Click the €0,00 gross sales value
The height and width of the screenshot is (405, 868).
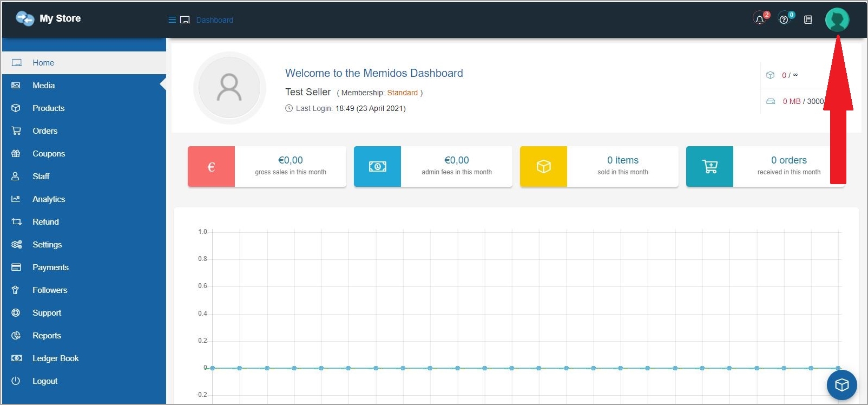coord(291,160)
